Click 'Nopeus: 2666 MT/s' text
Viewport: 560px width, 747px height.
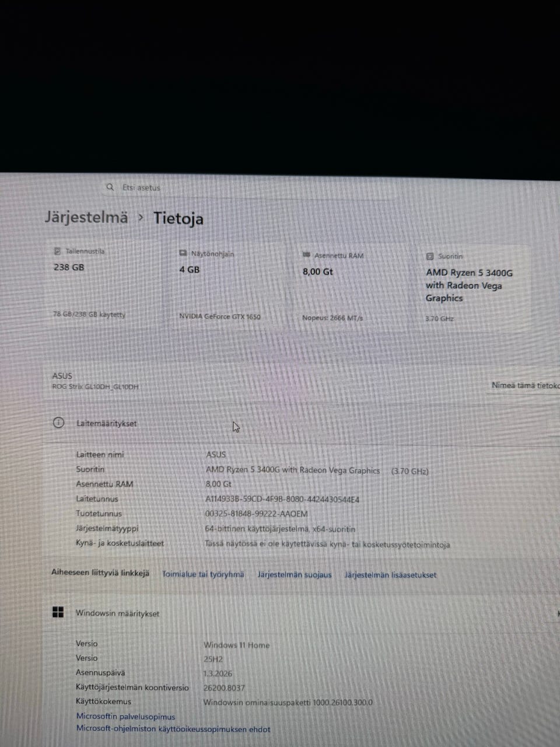point(332,318)
